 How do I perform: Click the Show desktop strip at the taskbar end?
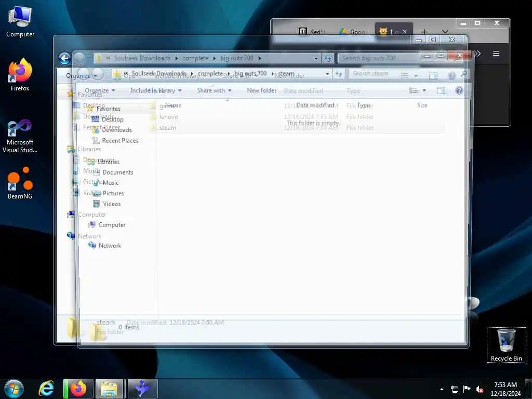click(528, 389)
